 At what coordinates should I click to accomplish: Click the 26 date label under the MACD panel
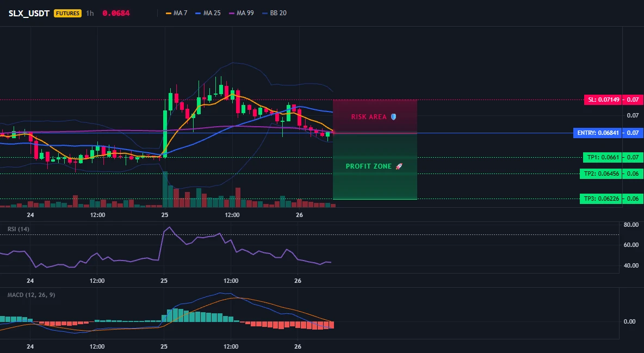(x=298, y=346)
